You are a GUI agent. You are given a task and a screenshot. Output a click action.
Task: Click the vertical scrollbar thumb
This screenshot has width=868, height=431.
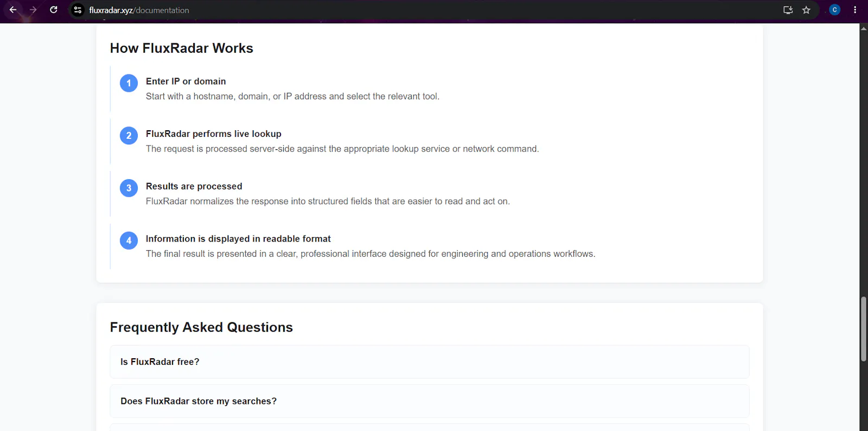[864, 329]
